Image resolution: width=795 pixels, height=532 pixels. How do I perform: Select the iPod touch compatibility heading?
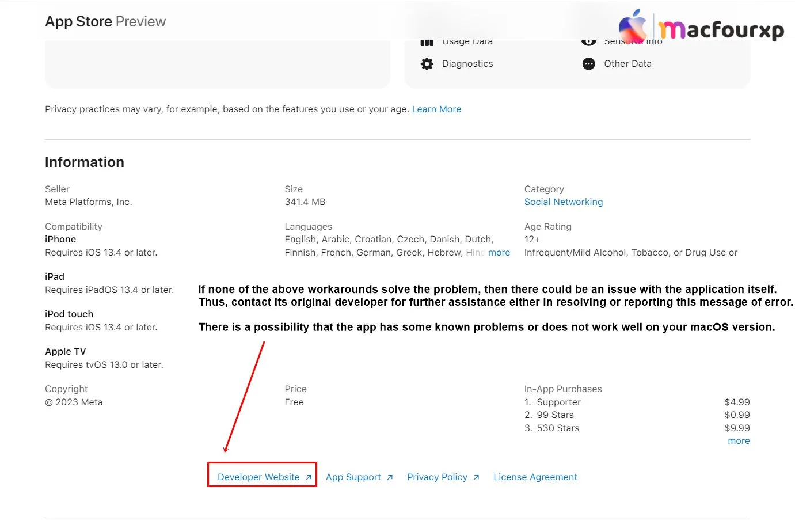click(69, 314)
